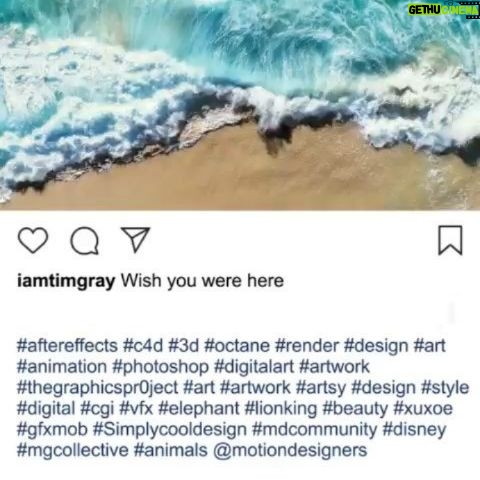Open the #lionking hashtag
The height and width of the screenshot is (480, 480).
[x=281, y=409]
